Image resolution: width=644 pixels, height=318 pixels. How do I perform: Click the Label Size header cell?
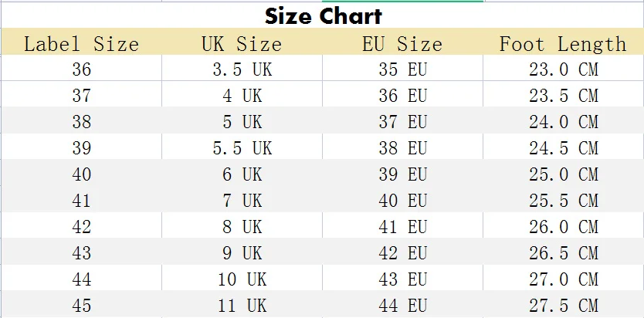[81, 42]
